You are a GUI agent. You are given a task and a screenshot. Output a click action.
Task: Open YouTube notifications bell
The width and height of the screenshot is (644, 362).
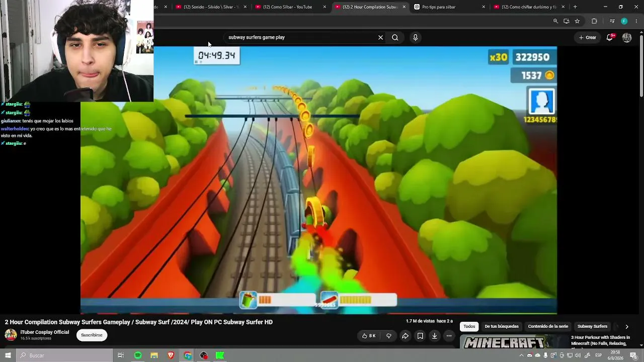[610, 37]
